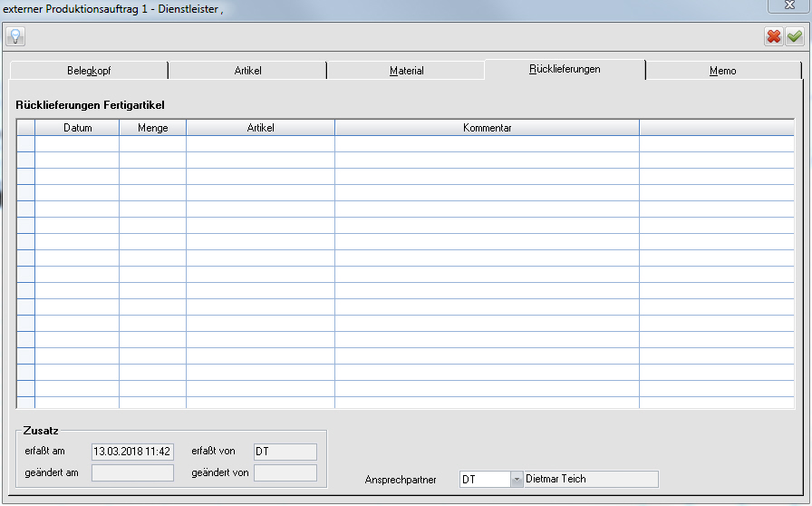This screenshot has height=506, width=812.
Task: Expand the Ansprechpartner dropdown arrow
Action: click(x=517, y=480)
